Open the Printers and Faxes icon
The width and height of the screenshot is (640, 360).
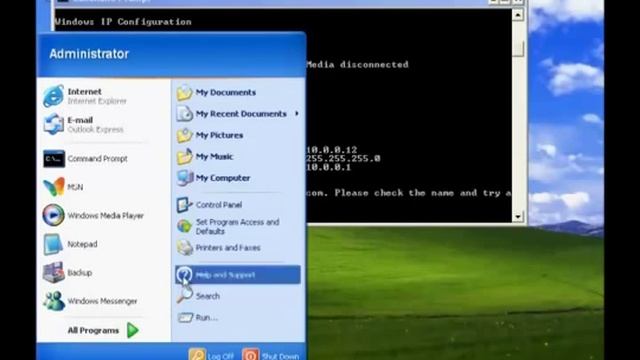coord(184,247)
